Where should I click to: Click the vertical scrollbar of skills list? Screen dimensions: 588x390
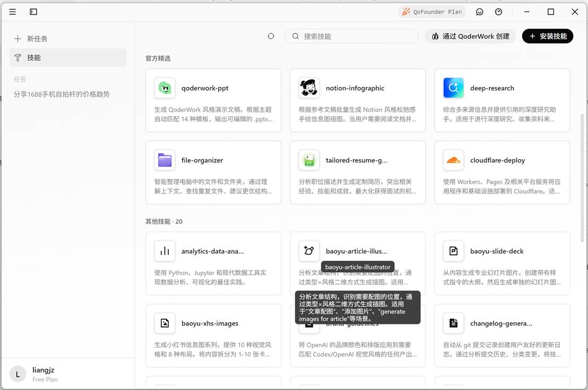[582, 178]
